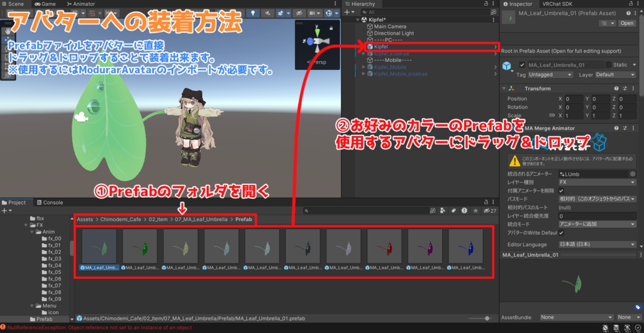This screenshot has width=644, height=333.
Task: Open asset labels tag icon in preview
Action: (638, 307)
